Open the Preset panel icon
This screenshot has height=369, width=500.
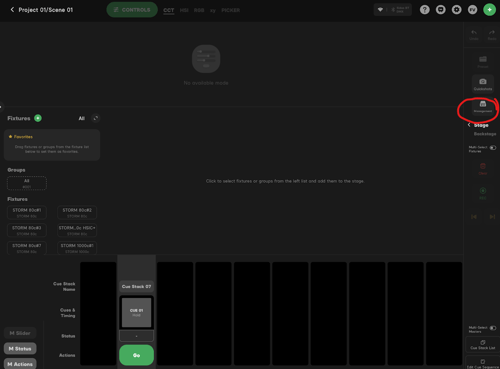483,62
